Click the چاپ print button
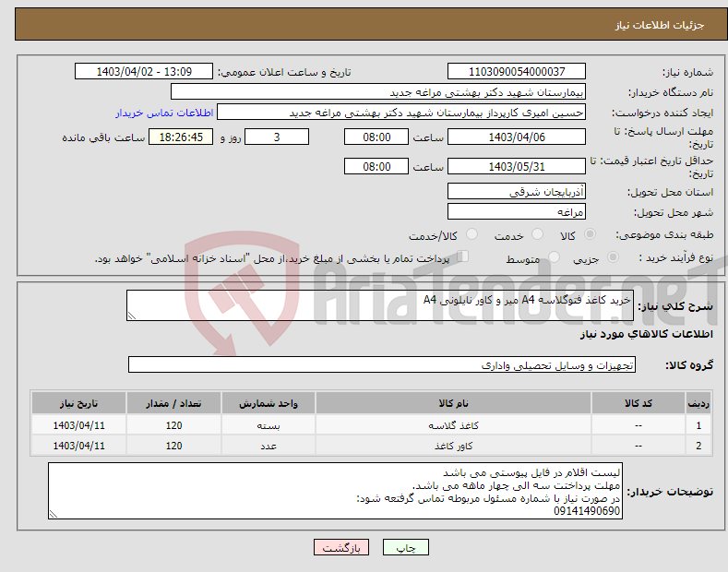Image resolution: width=728 pixels, height=572 pixels. click(406, 547)
